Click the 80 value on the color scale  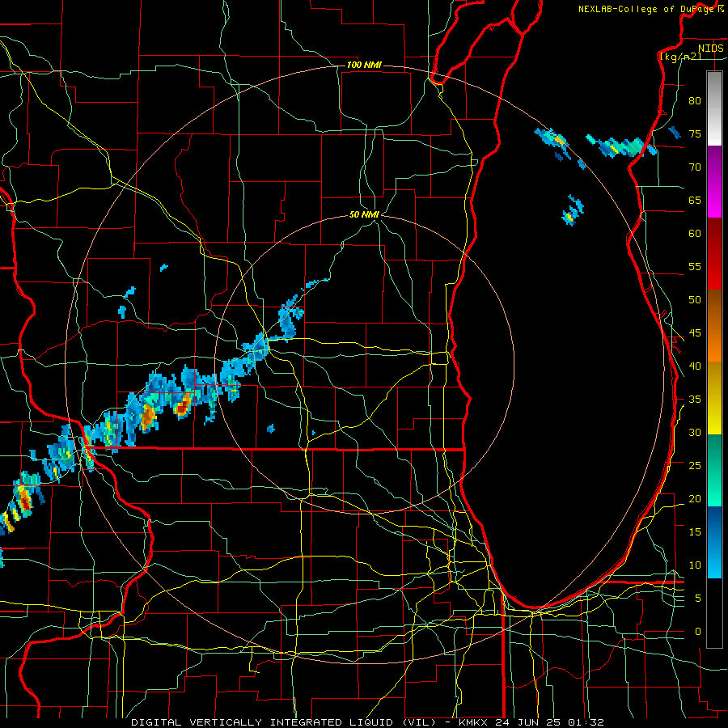pos(695,101)
